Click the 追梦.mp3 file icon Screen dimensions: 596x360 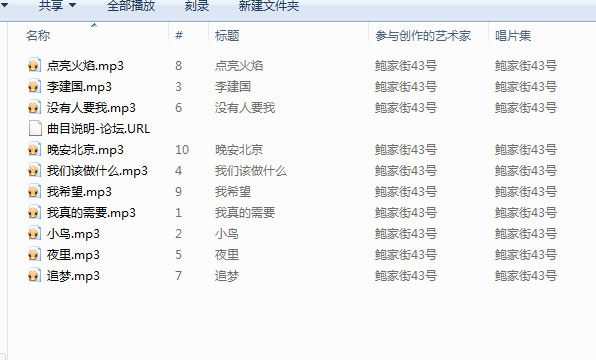click(x=34, y=275)
